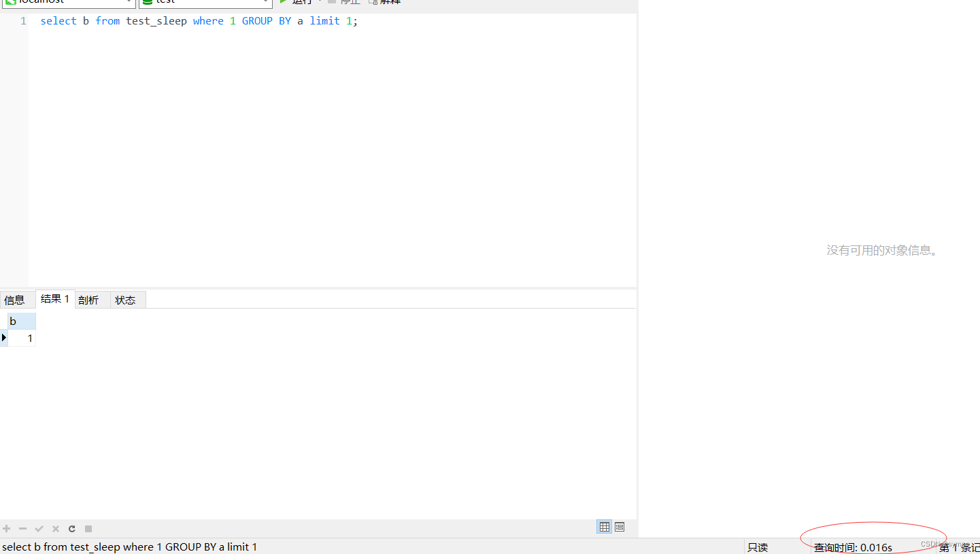980x554 pixels.
Task: Click test_sleep in the SQL editor
Action: 156,21
